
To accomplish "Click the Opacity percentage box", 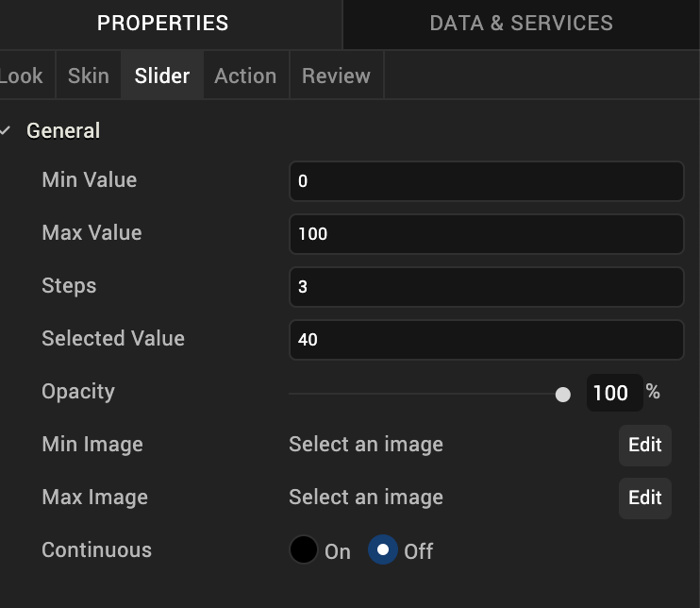I will pos(613,393).
